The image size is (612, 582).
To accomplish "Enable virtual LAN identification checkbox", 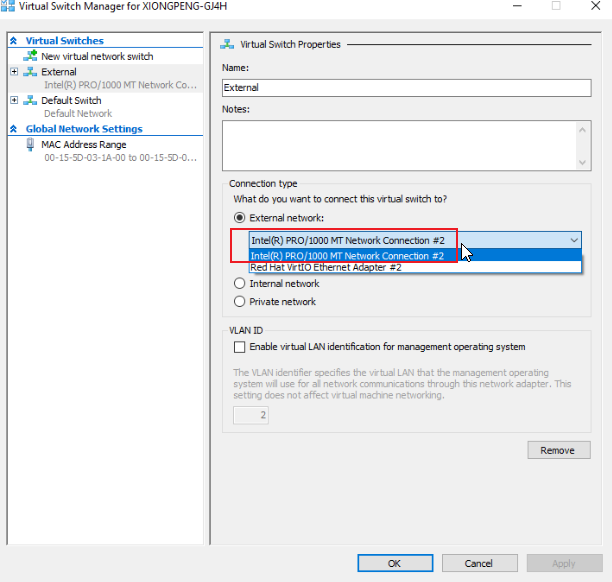I will tap(239, 347).
